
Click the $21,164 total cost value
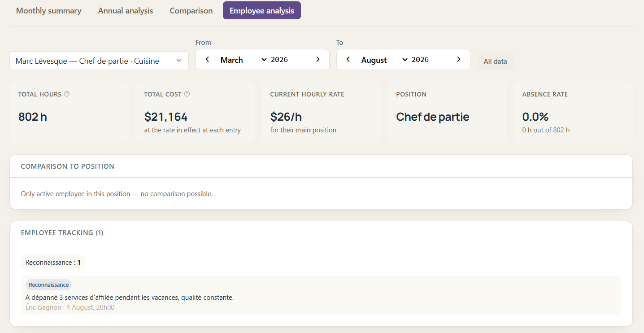166,117
